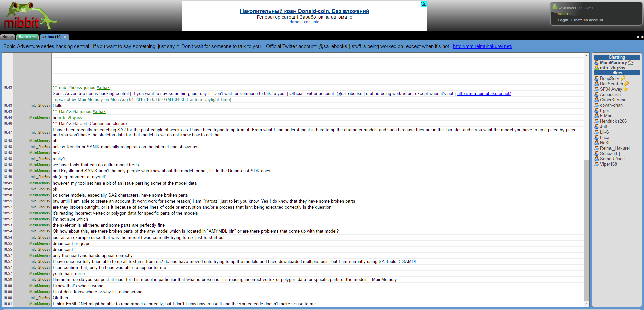Click the avatar icon beside Egor

coord(597,111)
